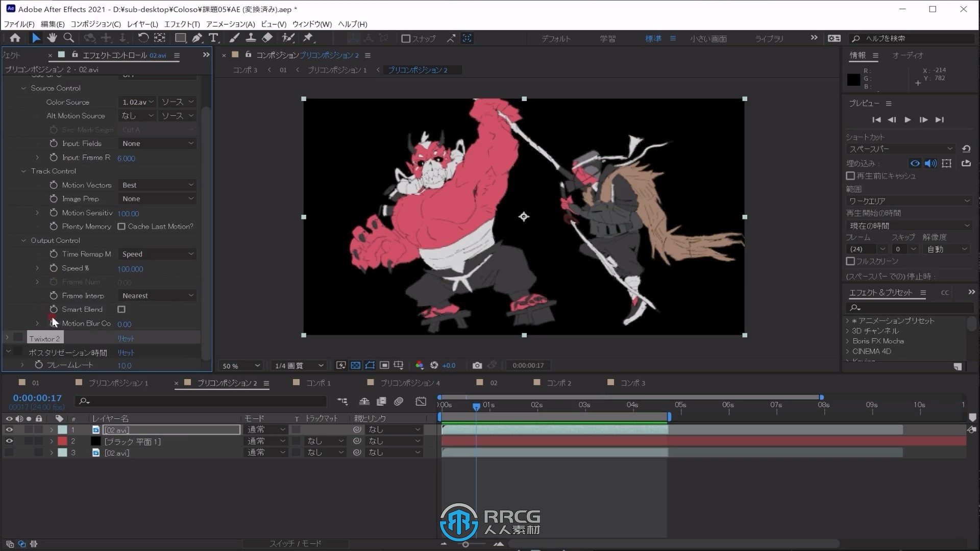Viewport: 980px width, 551px height.
Task: Select the Brush tool
Action: coord(234,38)
